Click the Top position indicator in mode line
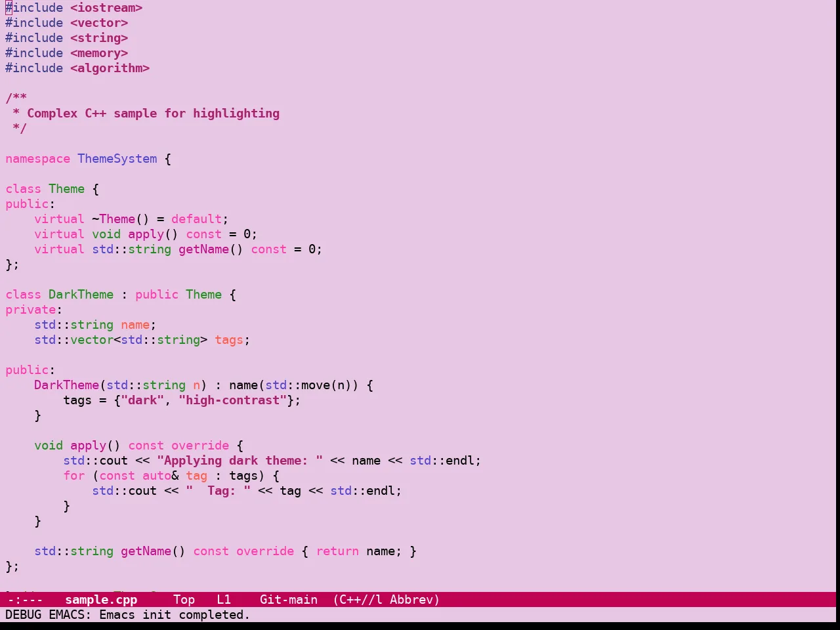840x630 pixels. (x=184, y=599)
